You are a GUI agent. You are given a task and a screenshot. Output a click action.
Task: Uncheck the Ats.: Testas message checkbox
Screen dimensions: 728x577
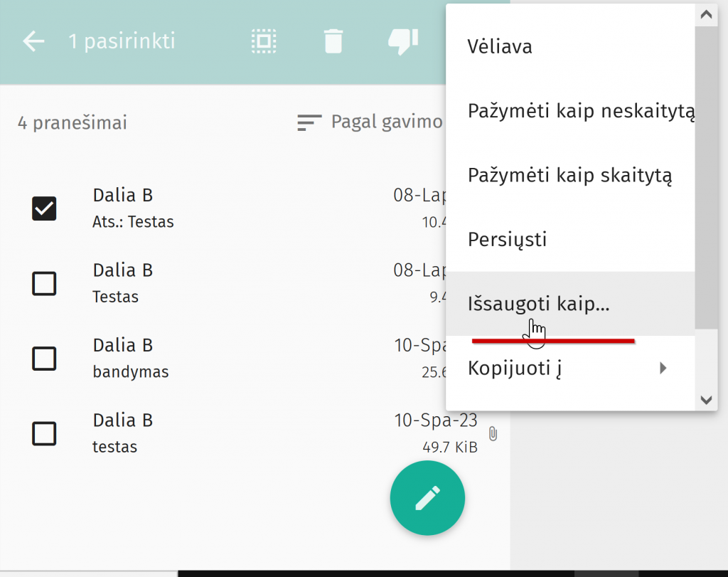tap(44, 208)
